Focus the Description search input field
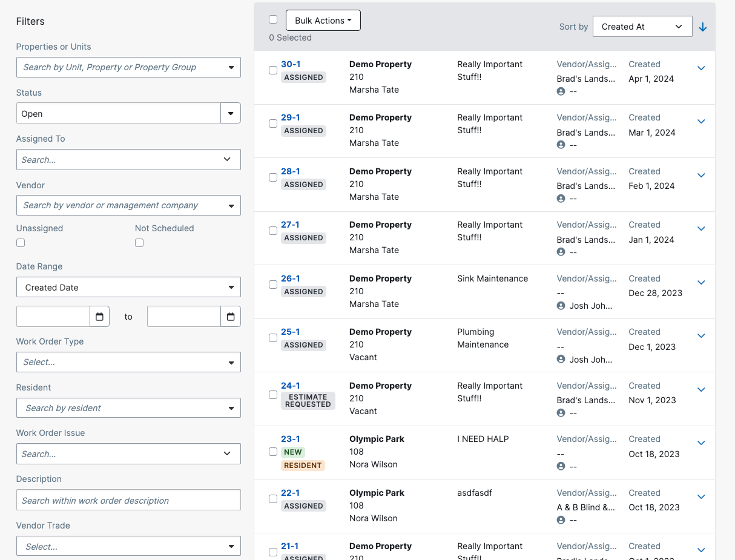 (x=128, y=500)
